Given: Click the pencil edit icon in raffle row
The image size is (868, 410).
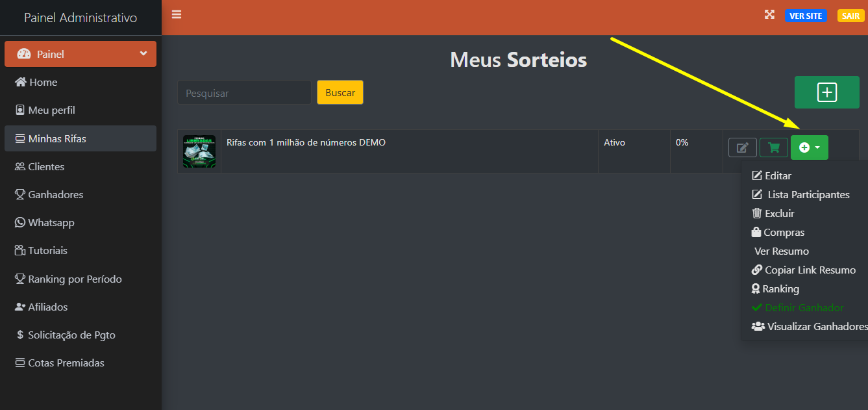Looking at the screenshot, I should click(743, 147).
